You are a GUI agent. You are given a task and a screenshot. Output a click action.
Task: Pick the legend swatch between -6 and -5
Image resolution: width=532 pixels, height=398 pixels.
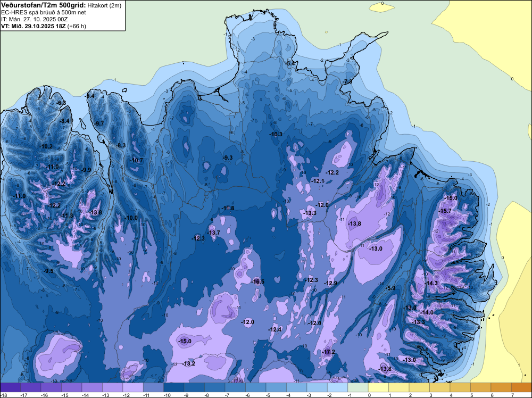coord(256,387)
